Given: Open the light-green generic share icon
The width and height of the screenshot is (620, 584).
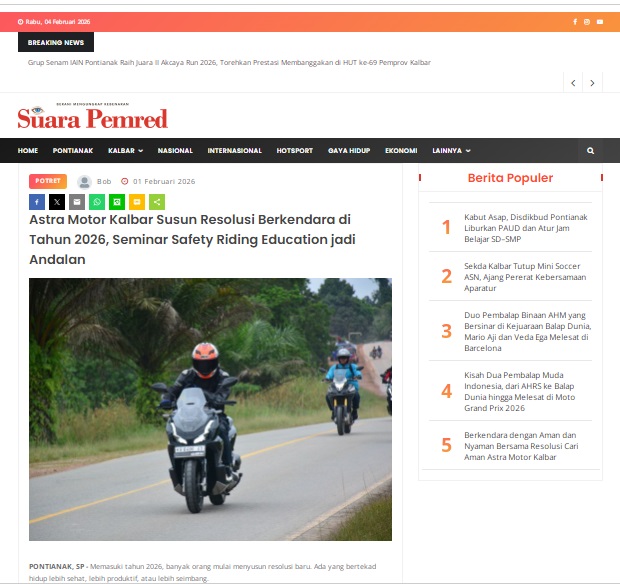Looking at the screenshot, I should click(157, 202).
